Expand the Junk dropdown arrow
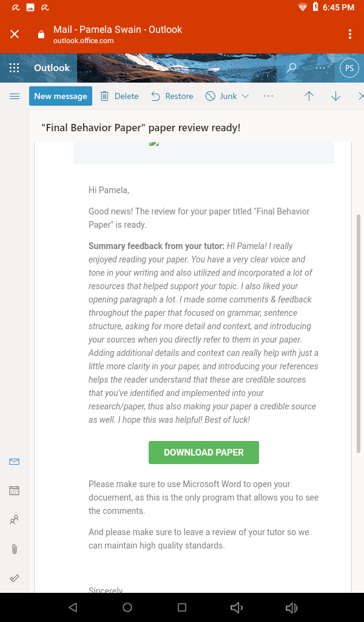Screen dimensions: 364x622 tap(245, 96)
